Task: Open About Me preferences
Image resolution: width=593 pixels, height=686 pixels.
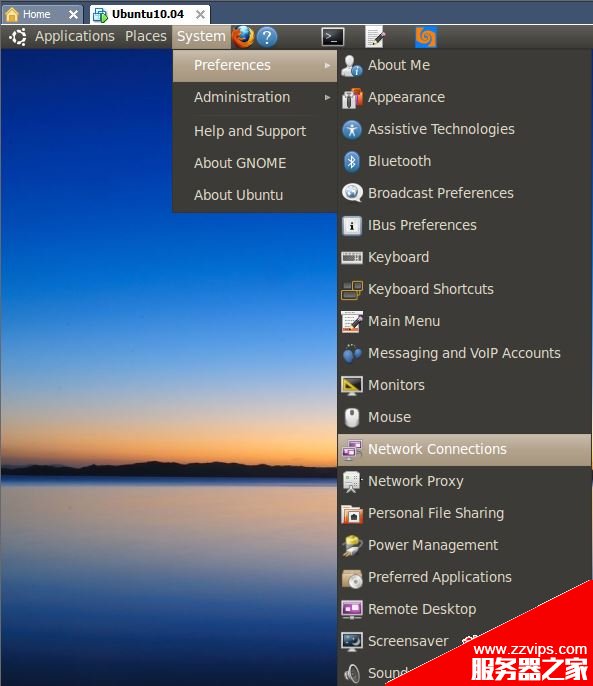Action: [x=465, y=66]
